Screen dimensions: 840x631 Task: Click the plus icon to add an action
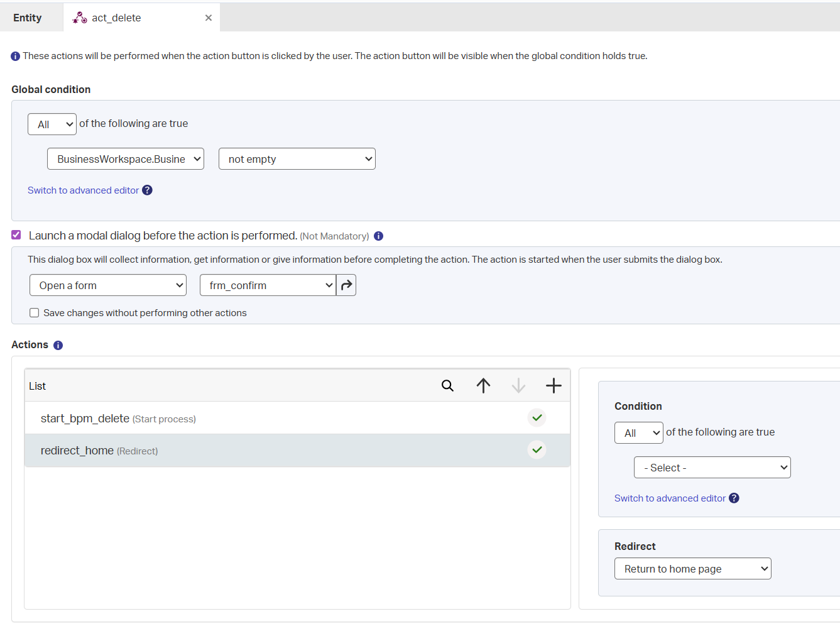point(554,385)
